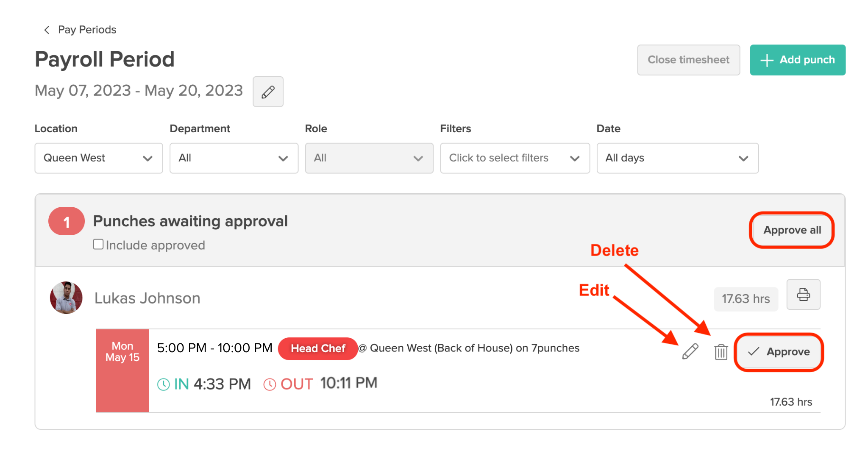Click the printer icon for Lukas Johnson
This screenshot has height=451, width=868.
pyautogui.click(x=804, y=294)
